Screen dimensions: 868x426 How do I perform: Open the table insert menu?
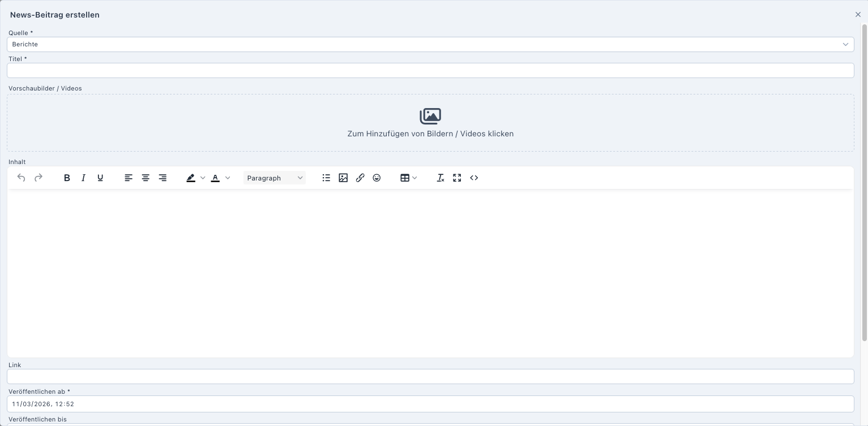(408, 178)
